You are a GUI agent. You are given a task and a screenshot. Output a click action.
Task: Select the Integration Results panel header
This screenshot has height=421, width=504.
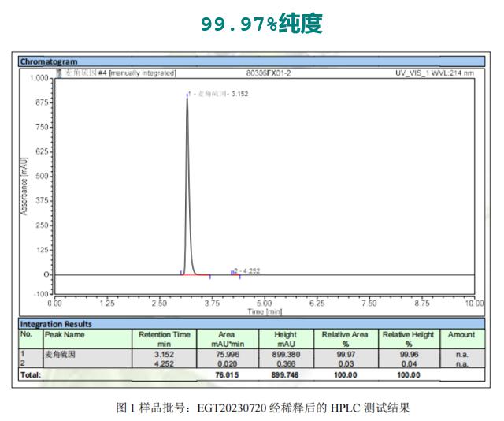tap(56, 324)
